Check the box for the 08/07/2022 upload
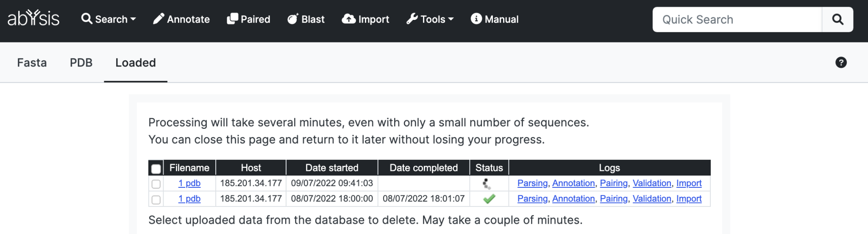The image size is (868, 234). pyautogui.click(x=156, y=200)
